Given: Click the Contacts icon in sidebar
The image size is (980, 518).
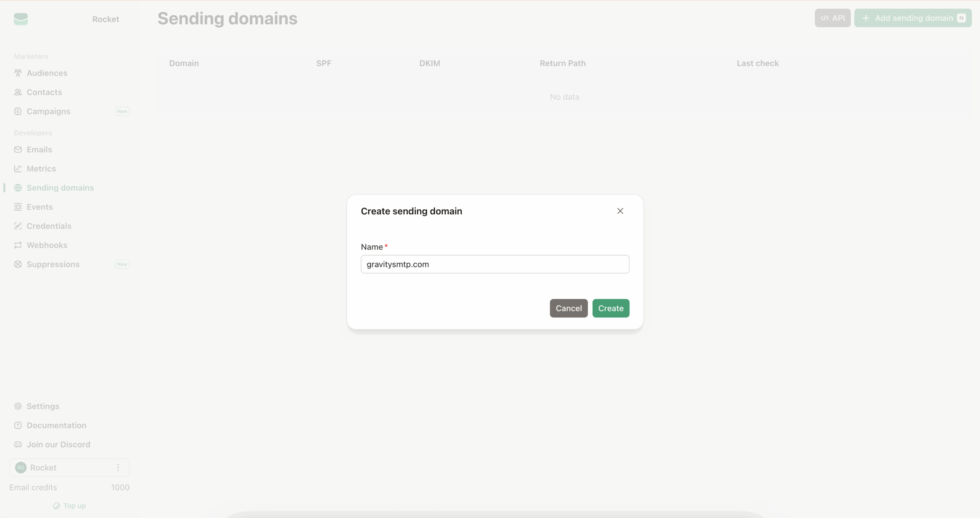Looking at the screenshot, I should pos(18,92).
